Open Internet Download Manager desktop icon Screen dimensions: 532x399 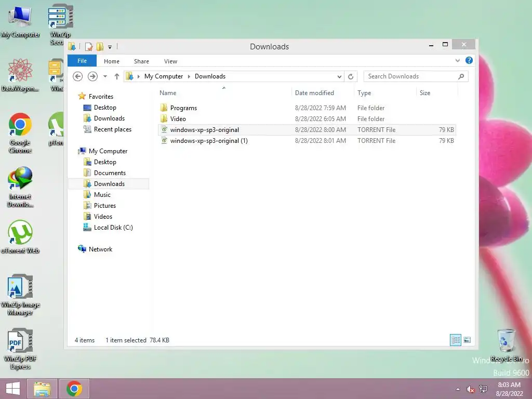(20, 187)
